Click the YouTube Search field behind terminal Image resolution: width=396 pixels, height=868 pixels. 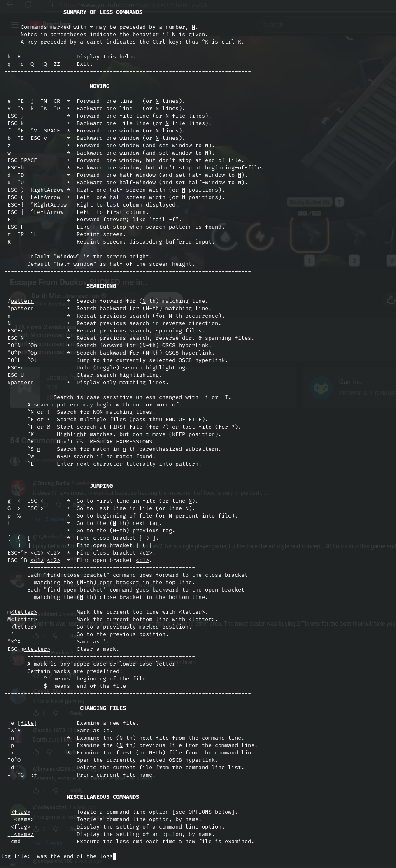[273, 25]
